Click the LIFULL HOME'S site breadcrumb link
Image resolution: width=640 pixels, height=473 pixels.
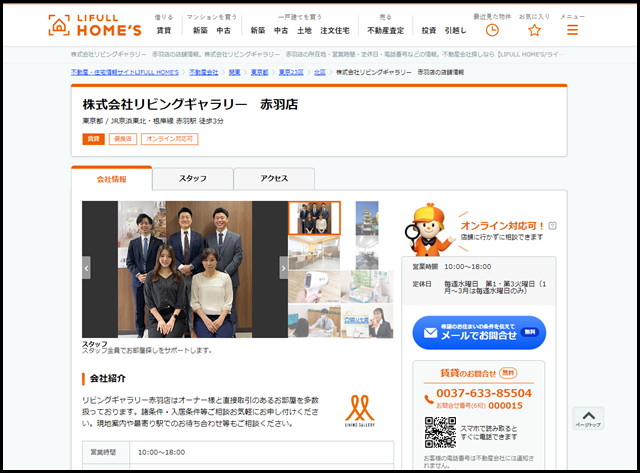tap(125, 72)
